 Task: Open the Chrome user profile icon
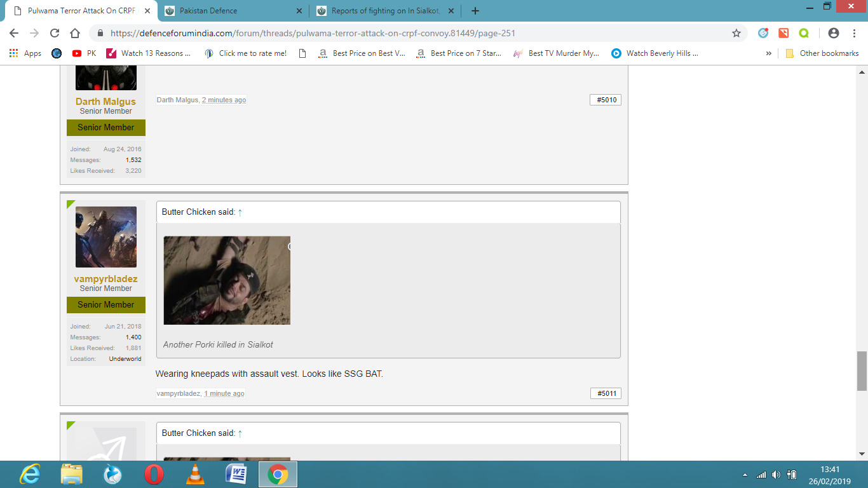(834, 33)
